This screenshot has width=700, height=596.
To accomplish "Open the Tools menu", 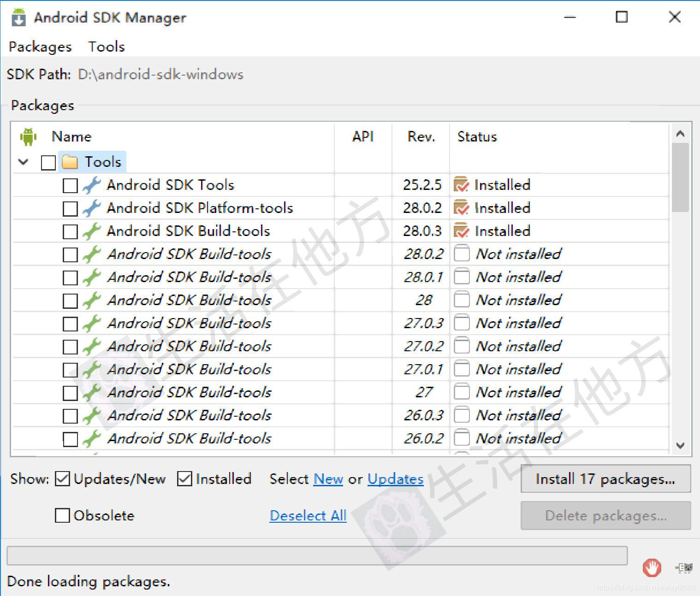I will [x=107, y=47].
